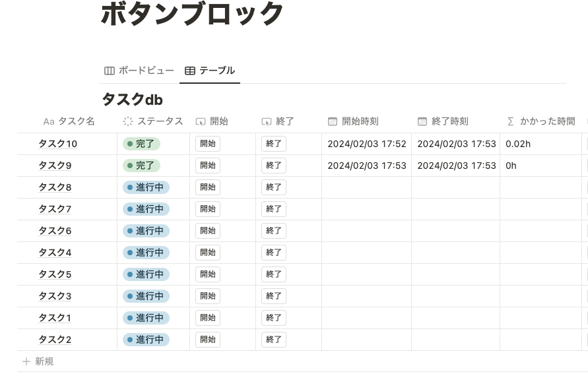Open the タスク8 page link
The height and width of the screenshot is (374, 588).
(x=55, y=187)
